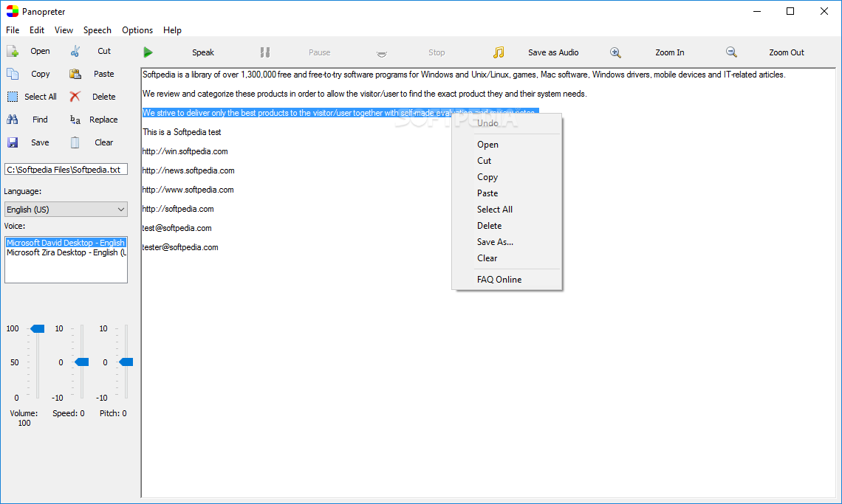Click the binoculars Find icon
Screen dimensions: 842x504
coord(13,120)
